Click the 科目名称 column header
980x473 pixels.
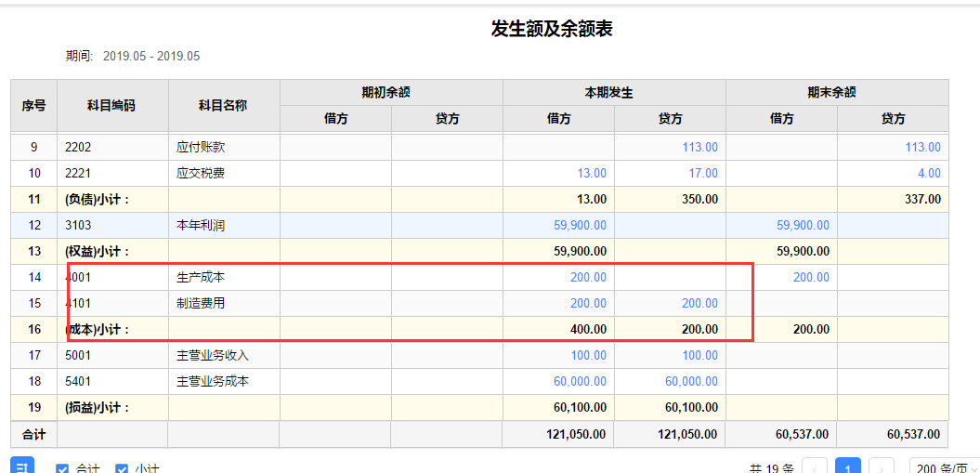click(x=224, y=105)
